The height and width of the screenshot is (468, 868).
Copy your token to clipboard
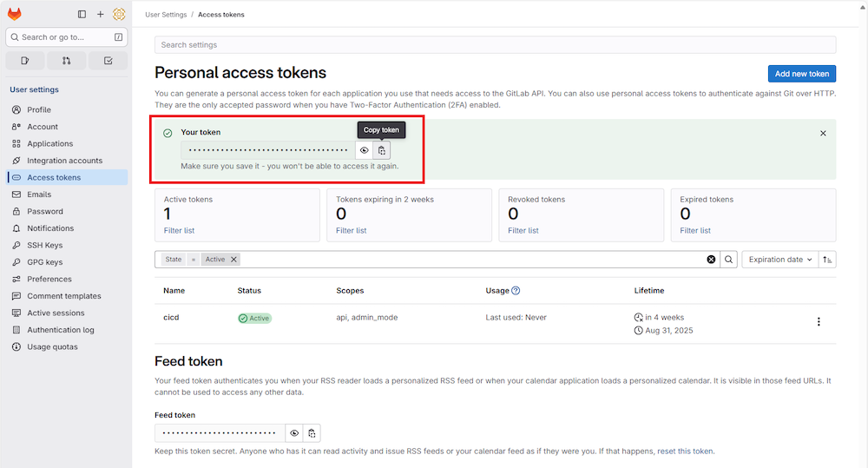[381, 150]
